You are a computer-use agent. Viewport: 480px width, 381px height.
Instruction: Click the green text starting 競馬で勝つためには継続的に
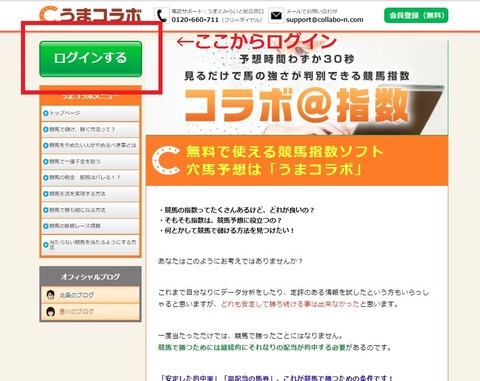pos(252,347)
